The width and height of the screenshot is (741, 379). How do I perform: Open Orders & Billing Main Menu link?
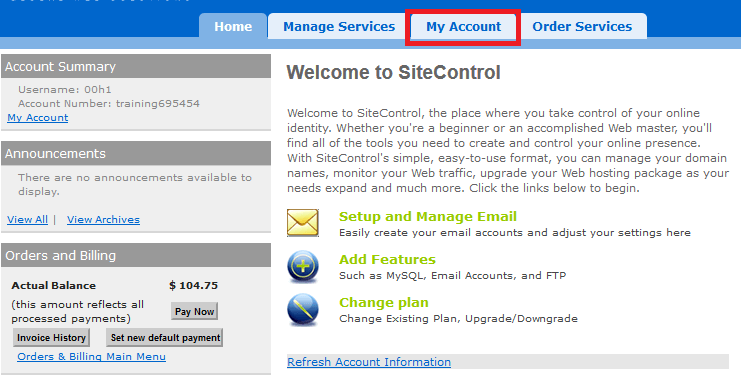pyautogui.click(x=91, y=356)
